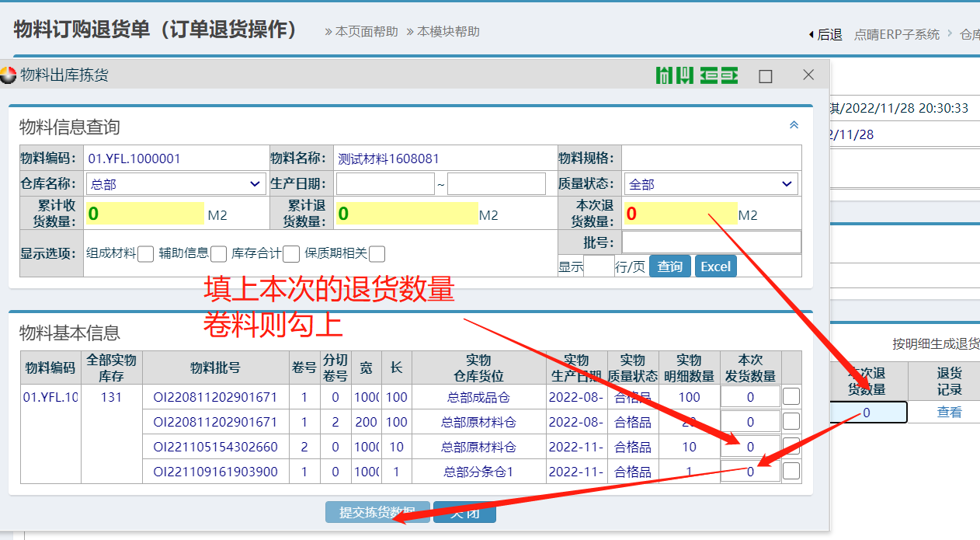Viewport: 980px width, 540px height.
Task: Click 查看 link under 退货记录
Action: (x=949, y=413)
